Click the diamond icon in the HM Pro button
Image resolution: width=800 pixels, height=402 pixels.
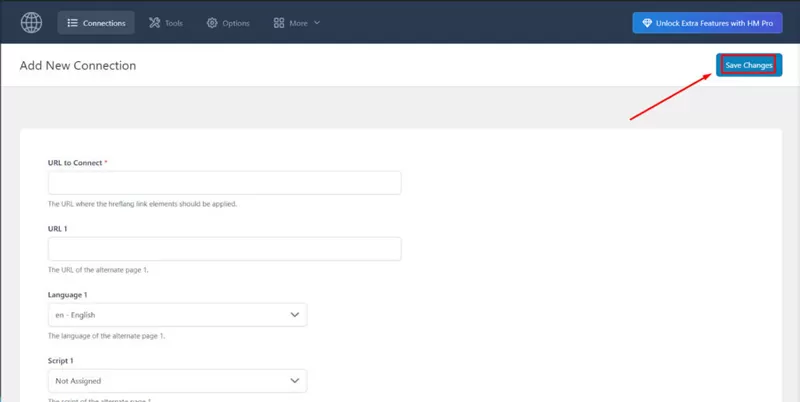(x=646, y=23)
